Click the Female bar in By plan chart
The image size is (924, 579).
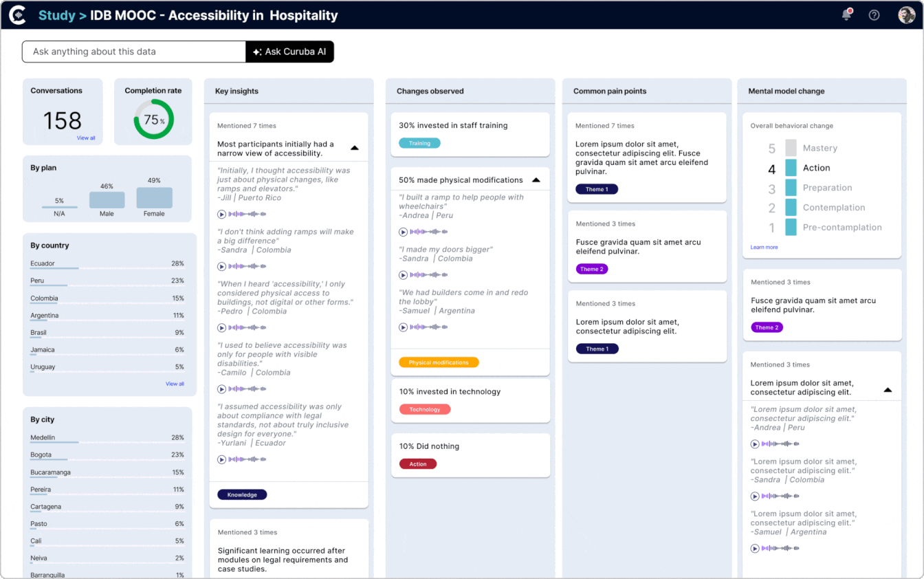pyautogui.click(x=154, y=198)
